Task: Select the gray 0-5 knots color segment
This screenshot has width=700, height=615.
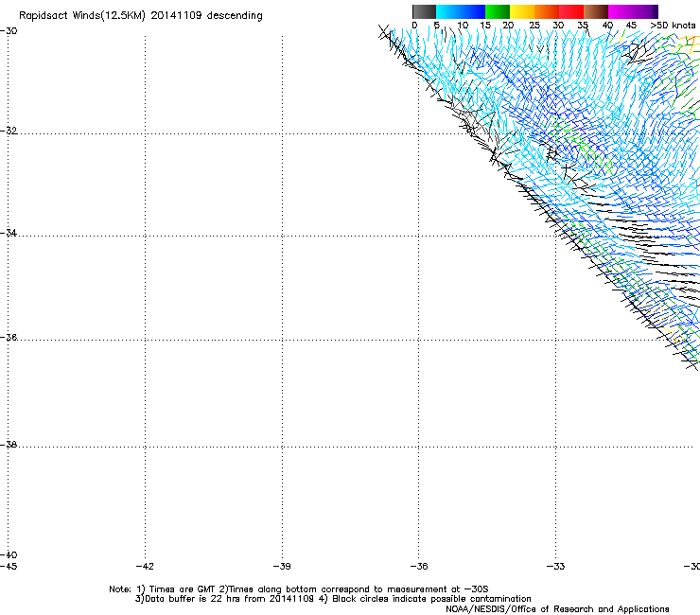Action: (x=424, y=11)
